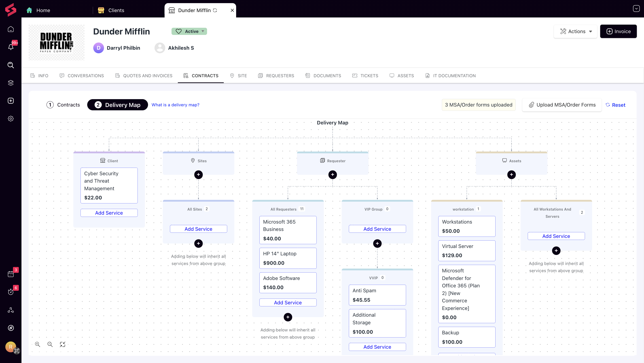Open the settings gear in sidebar

point(11,119)
